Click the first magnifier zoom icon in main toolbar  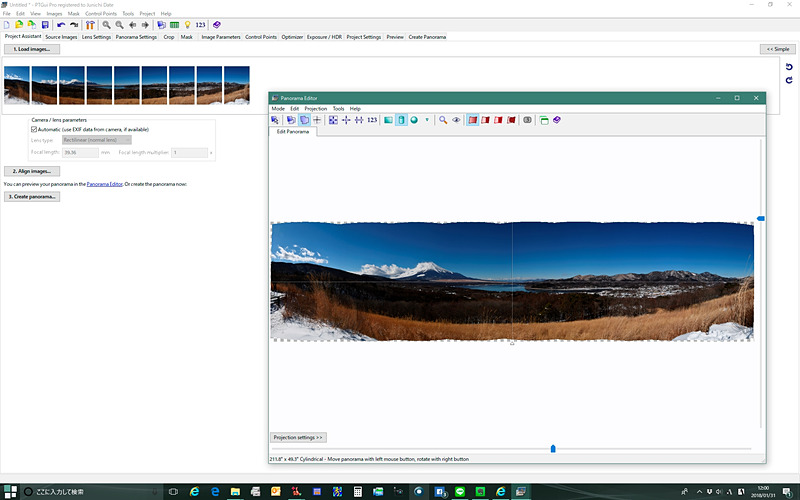pos(106,24)
